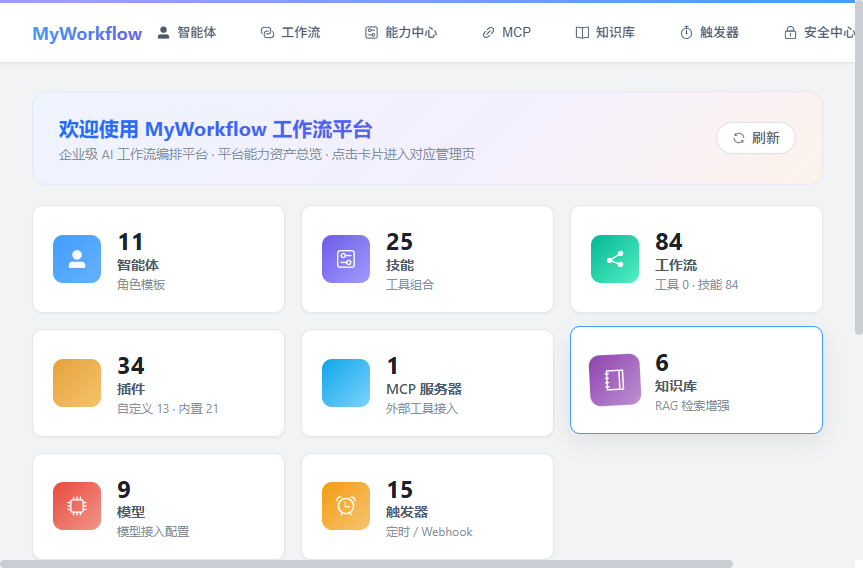Click the 工具 0 · 技能 84 text
This screenshot has width=863, height=568.
tap(697, 285)
